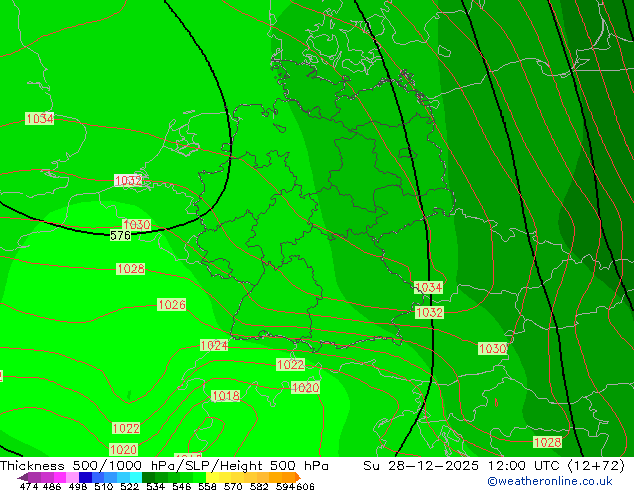Image resolution: width=634 pixels, height=490 pixels.
Task: Click the black 576 height contour label
Action: (x=120, y=235)
